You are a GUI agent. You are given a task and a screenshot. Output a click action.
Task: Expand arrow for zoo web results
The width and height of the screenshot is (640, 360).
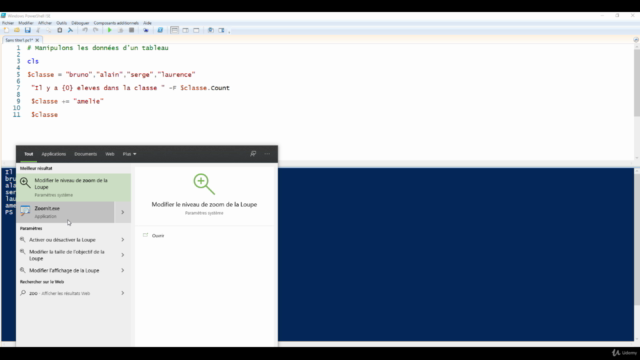[122, 293]
